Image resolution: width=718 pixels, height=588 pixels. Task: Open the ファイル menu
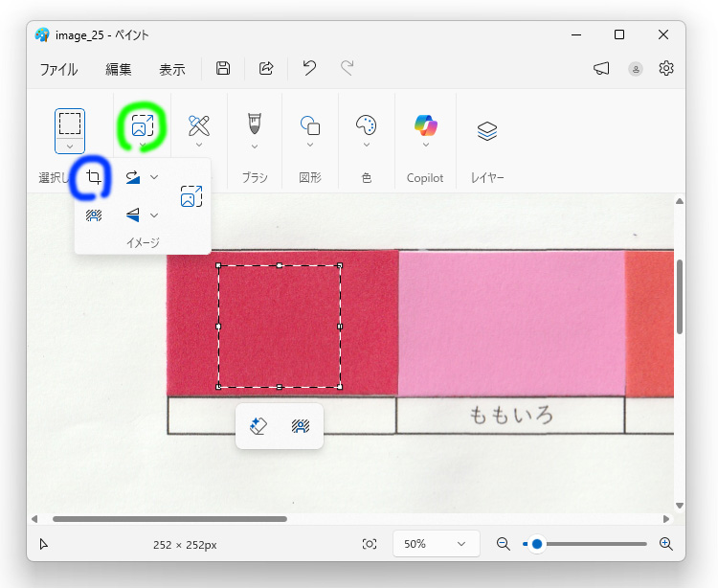[58, 69]
